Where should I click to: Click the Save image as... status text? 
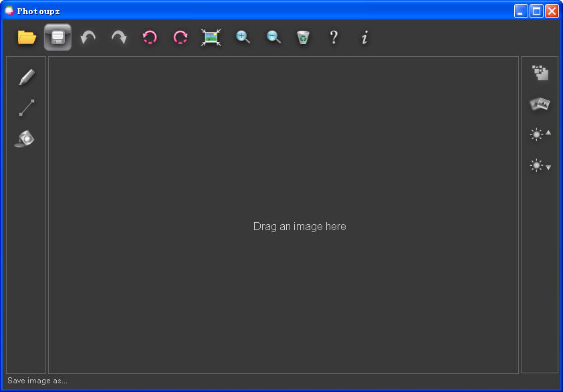(x=37, y=381)
